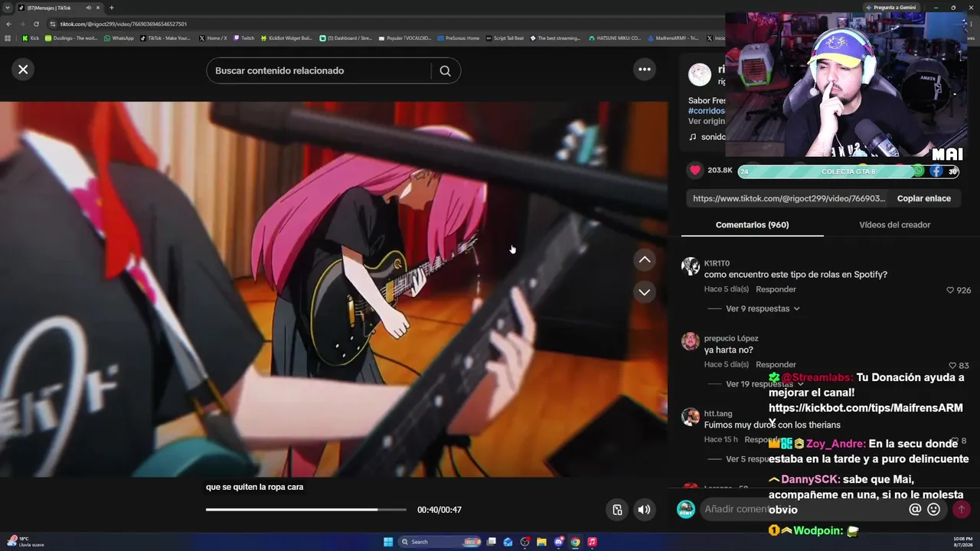The image size is (980, 551).
Task: Click the Windows taskbar Search box
Action: coord(439,542)
